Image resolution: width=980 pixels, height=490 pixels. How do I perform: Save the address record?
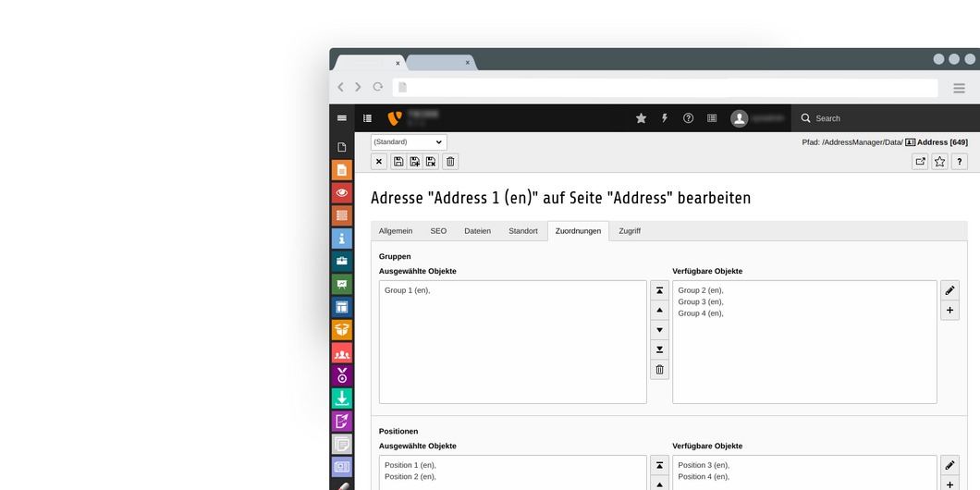[398, 161]
